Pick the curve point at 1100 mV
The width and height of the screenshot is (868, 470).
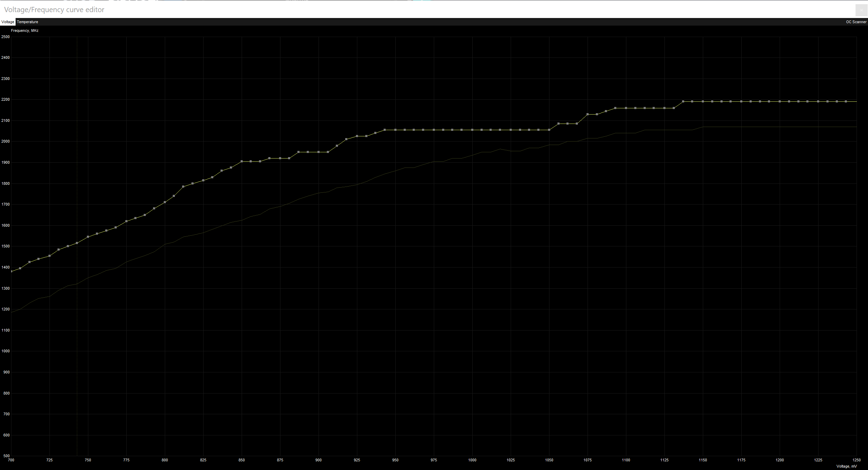[626, 108]
